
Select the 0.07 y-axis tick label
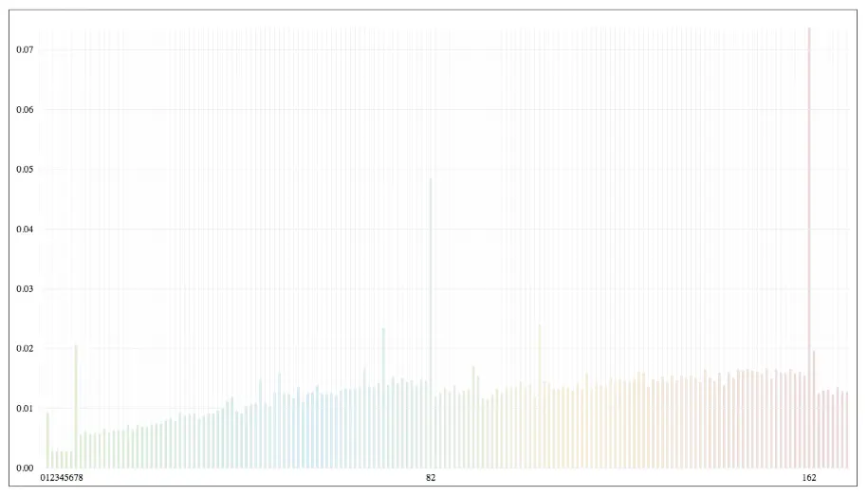click(x=25, y=49)
